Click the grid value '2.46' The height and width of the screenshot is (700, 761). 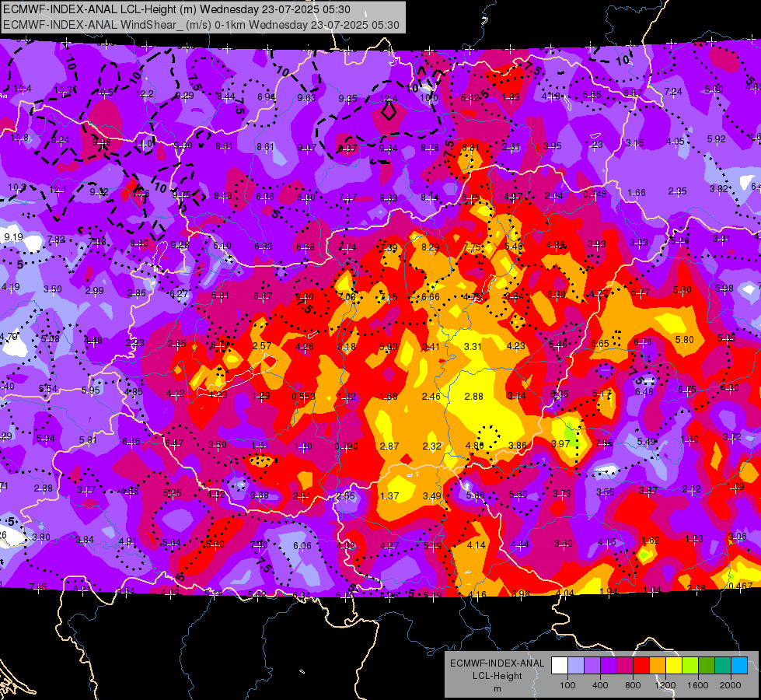coord(431,397)
